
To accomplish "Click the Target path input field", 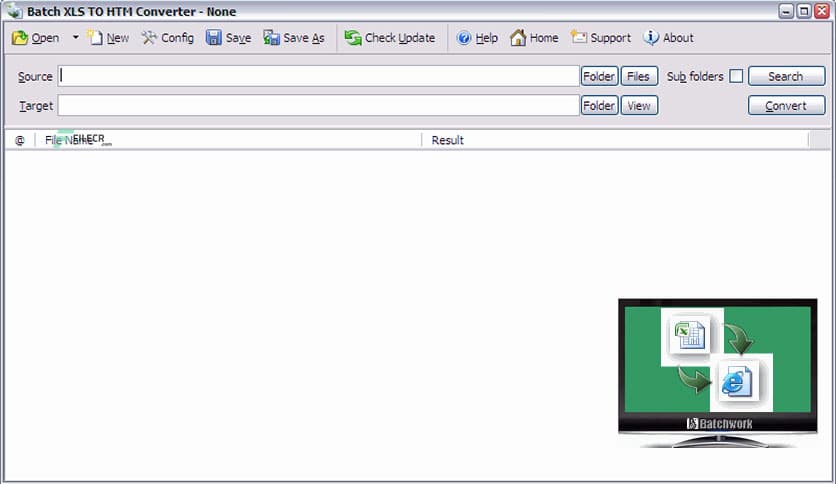I will 319,106.
